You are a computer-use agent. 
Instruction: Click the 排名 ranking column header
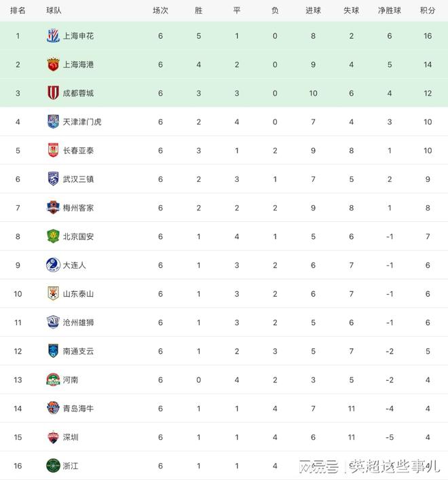pyautogui.click(x=18, y=11)
